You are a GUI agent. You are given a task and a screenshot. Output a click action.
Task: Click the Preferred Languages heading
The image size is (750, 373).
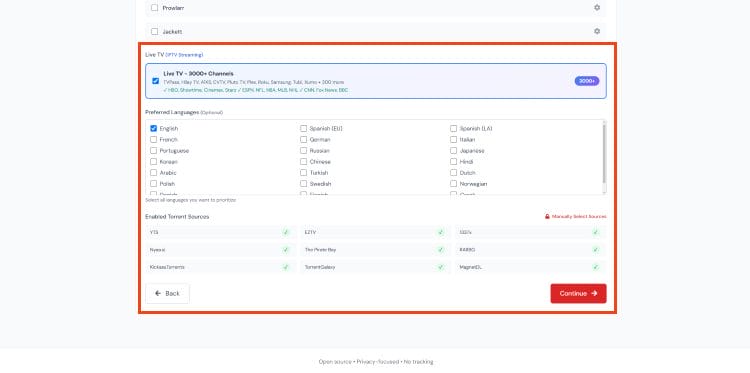172,112
